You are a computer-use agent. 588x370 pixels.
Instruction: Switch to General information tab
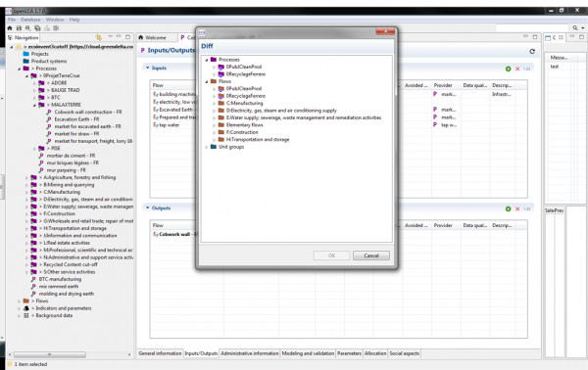pos(160,353)
